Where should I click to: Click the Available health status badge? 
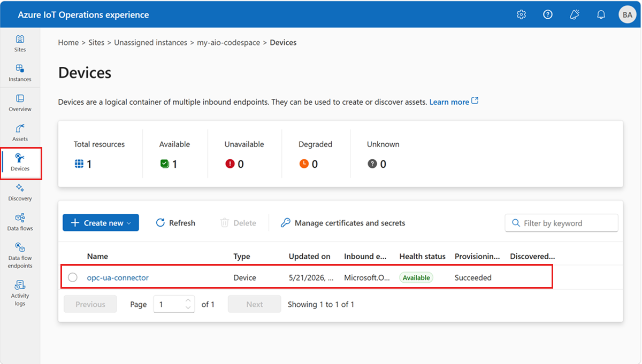(416, 277)
